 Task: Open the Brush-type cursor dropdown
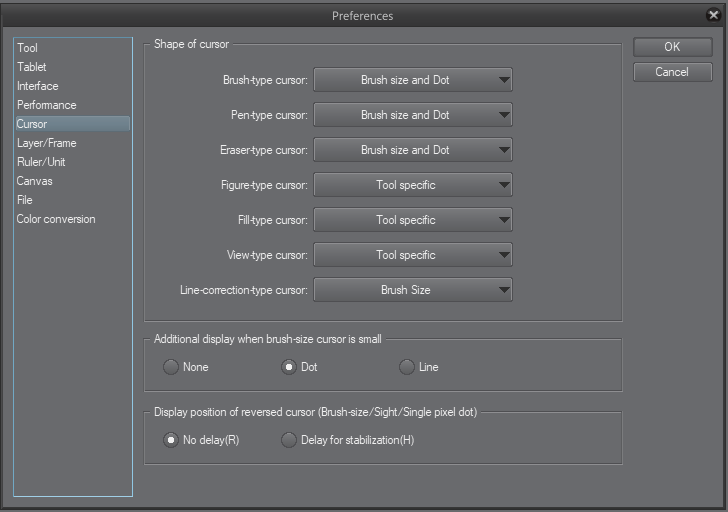click(413, 80)
